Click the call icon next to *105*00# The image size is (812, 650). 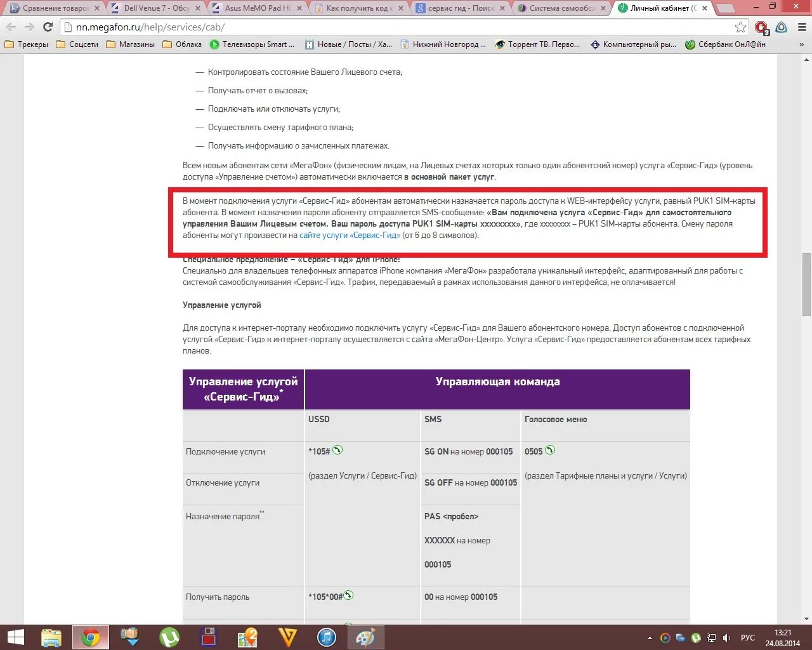coord(348,595)
